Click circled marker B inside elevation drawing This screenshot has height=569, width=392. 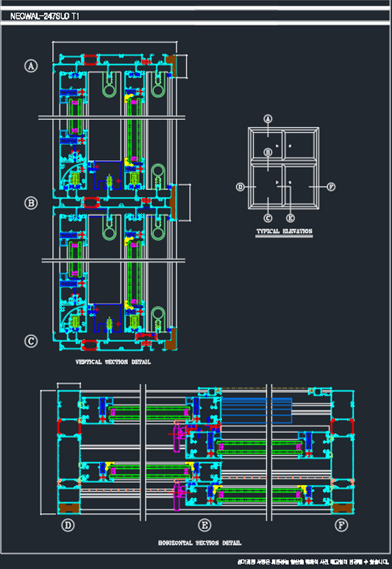pos(268,152)
